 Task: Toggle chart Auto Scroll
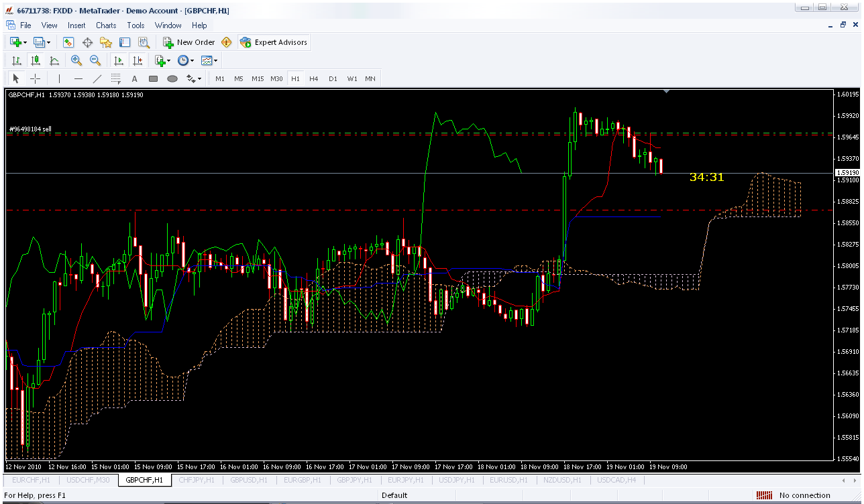(119, 60)
